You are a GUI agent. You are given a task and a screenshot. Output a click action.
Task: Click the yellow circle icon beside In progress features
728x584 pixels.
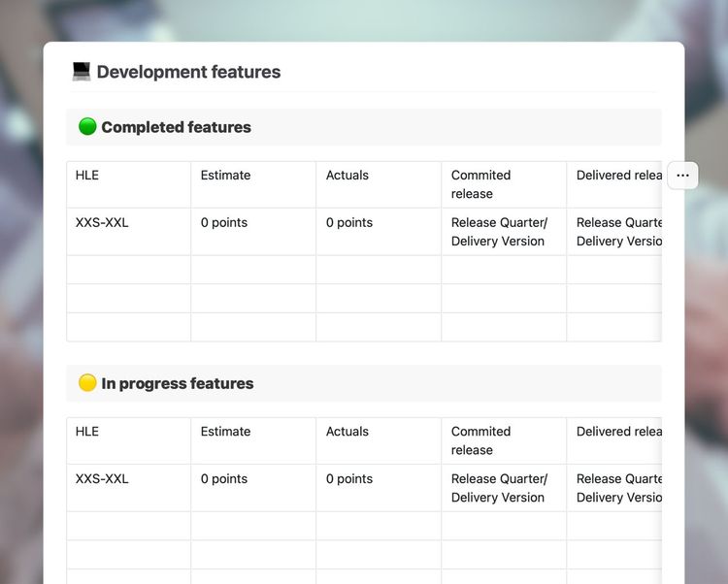(87, 383)
